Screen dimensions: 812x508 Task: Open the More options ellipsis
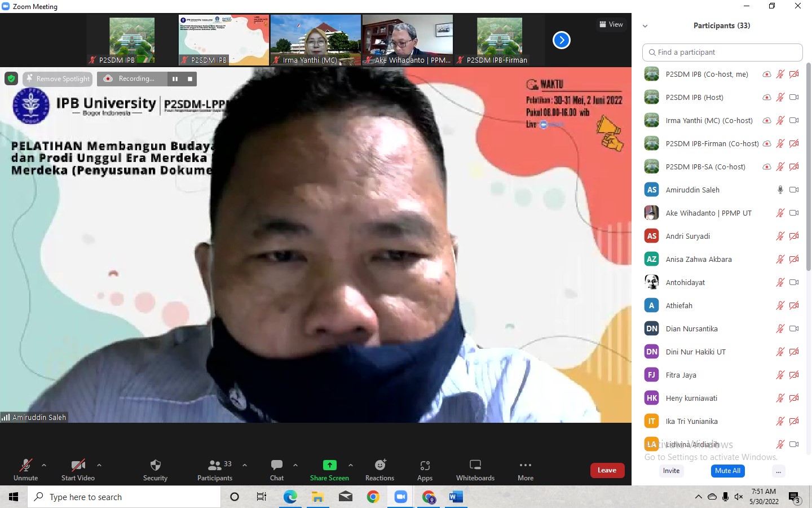525,470
